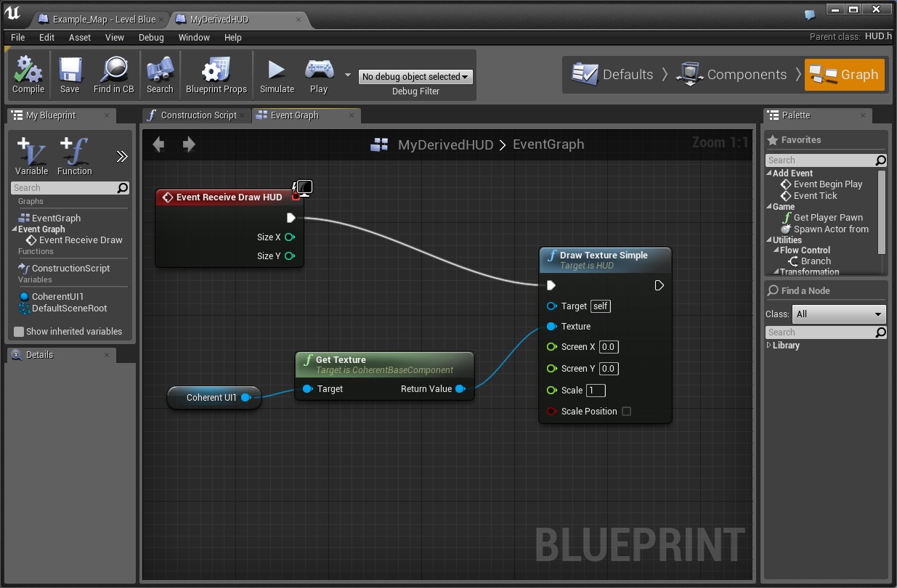Open the Edit menu
897x588 pixels.
47,37
